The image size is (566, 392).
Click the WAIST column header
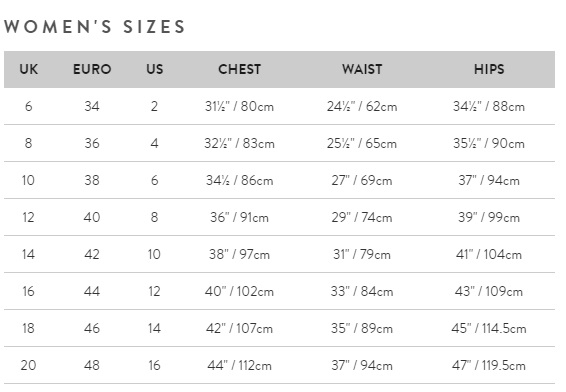pos(362,69)
